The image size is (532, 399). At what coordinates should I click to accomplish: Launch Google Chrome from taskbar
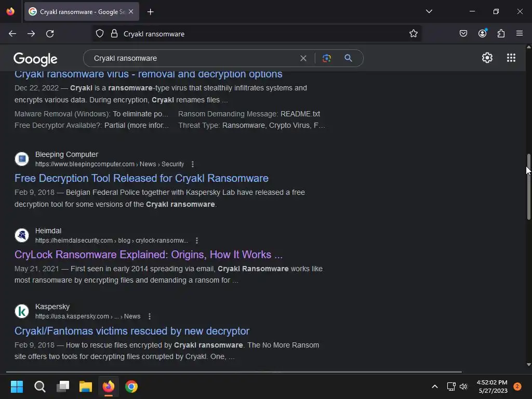coord(131,387)
